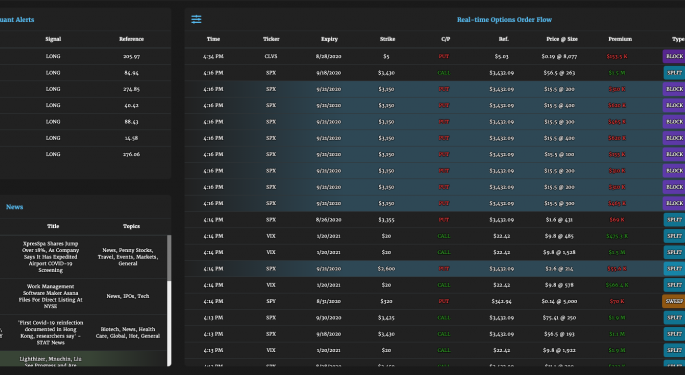Click the Title column header in News
Image resolution: width=685 pixels, height=375 pixels.
click(53, 226)
